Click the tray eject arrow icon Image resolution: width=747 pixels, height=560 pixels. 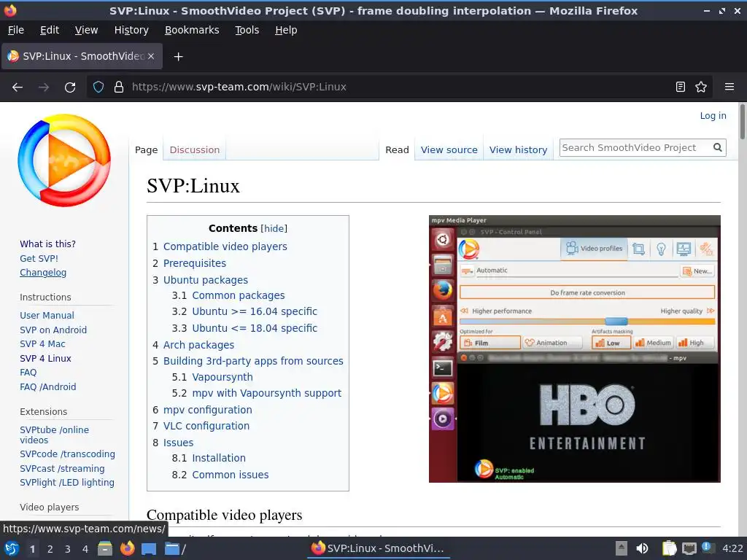[x=622, y=548]
